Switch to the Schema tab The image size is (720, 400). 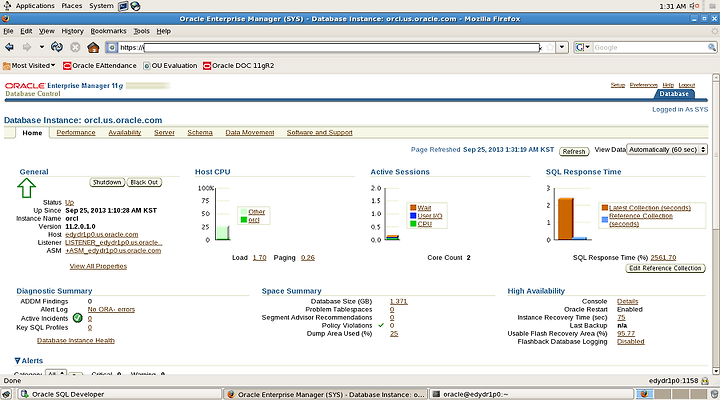[200, 133]
